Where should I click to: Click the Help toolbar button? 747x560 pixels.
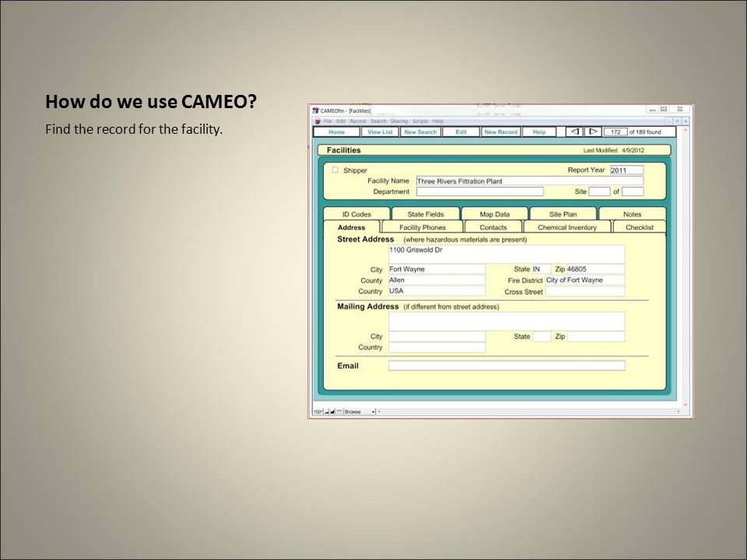pos(538,132)
